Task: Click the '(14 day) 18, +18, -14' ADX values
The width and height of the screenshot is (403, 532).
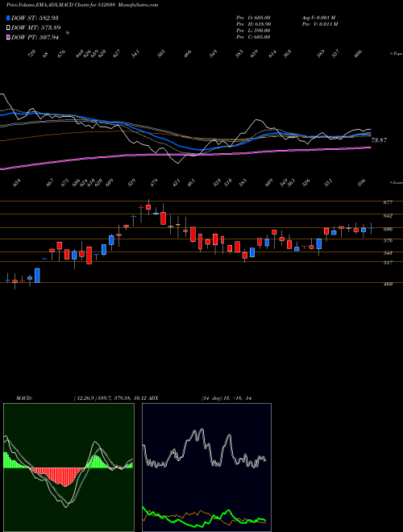Action: tap(226, 398)
